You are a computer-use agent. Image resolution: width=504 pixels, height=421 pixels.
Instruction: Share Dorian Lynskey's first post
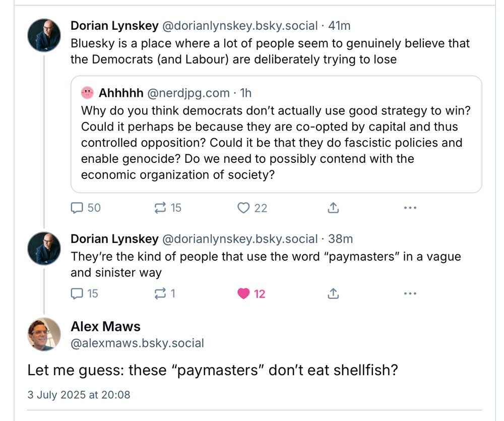[x=333, y=208]
